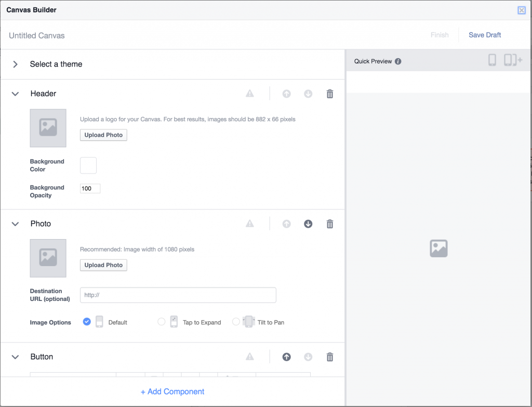This screenshot has width=532, height=407.
Task: Click the warning icon beside Header
Action: pos(249,94)
